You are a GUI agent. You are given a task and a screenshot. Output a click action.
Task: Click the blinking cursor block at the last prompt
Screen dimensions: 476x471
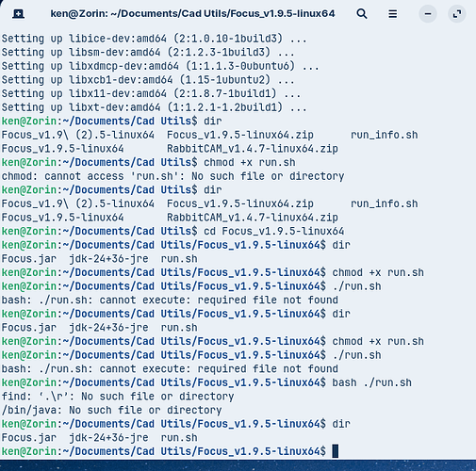336,451
